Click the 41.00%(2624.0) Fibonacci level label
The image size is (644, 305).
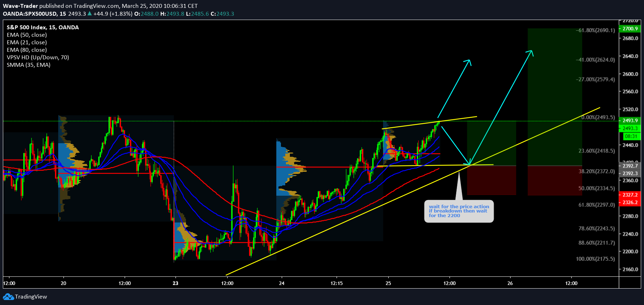[595, 60]
